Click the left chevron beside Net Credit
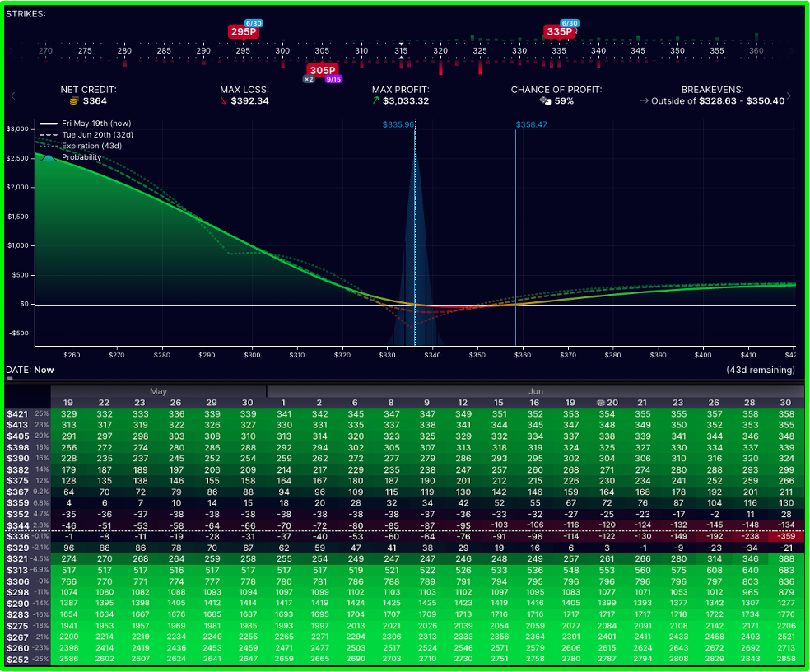810x672 pixels. [13, 96]
